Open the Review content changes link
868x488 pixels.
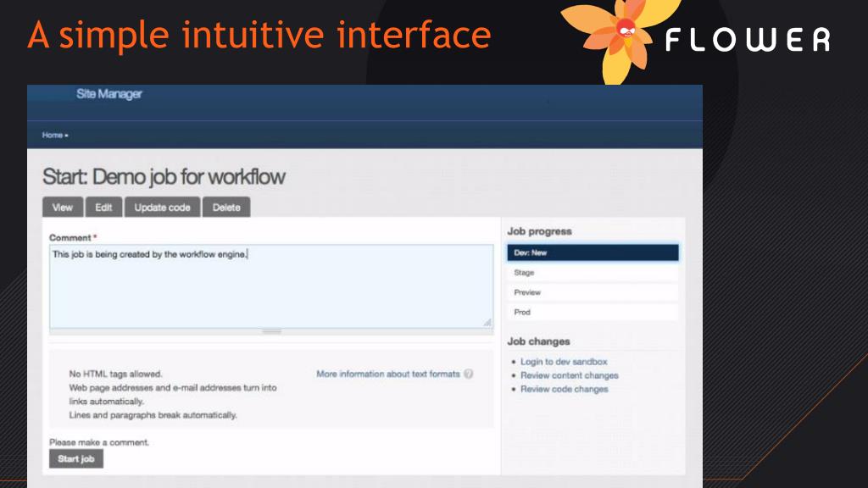[x=569, y=375]
